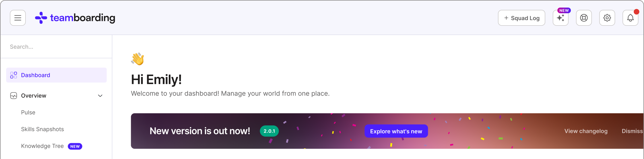The image size is (644, 159).
Task: Open the hamburger menu icon
Action: coord(18,18)
